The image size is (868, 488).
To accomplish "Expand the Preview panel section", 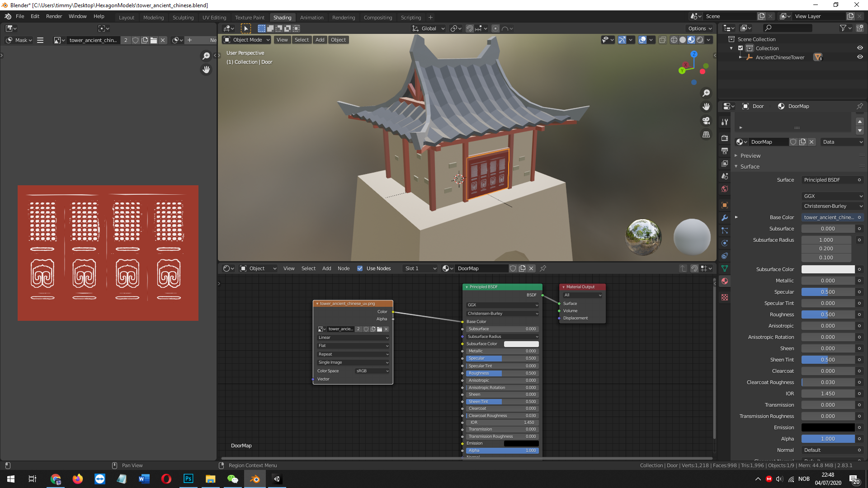I will coord(750,155).
